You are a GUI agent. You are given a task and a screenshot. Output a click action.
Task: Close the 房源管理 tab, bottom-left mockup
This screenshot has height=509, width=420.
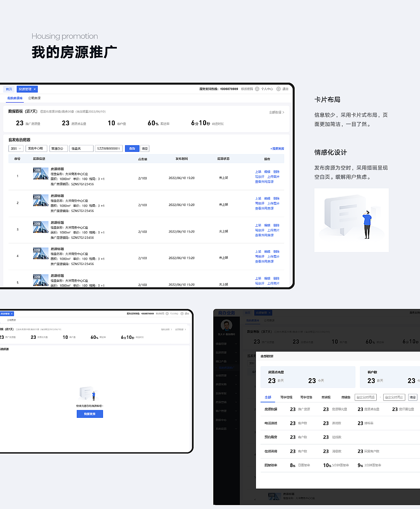click(12, 314)
